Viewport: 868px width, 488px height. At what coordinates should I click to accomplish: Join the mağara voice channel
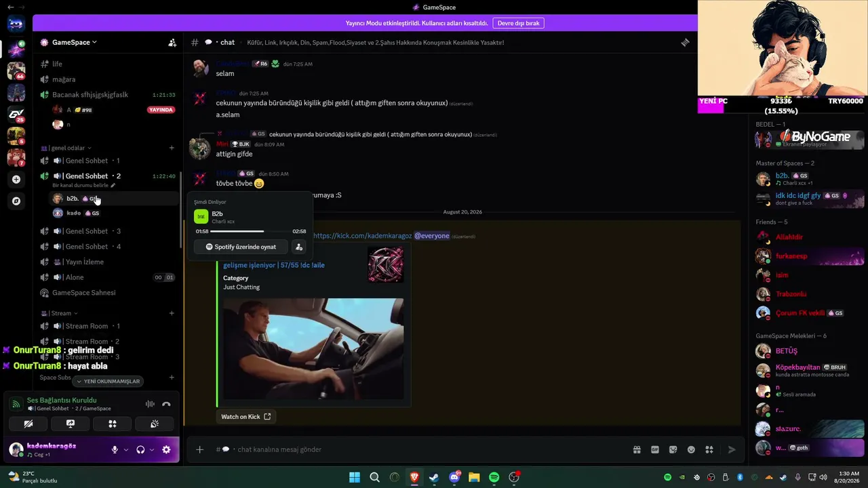tap(108, 79)
